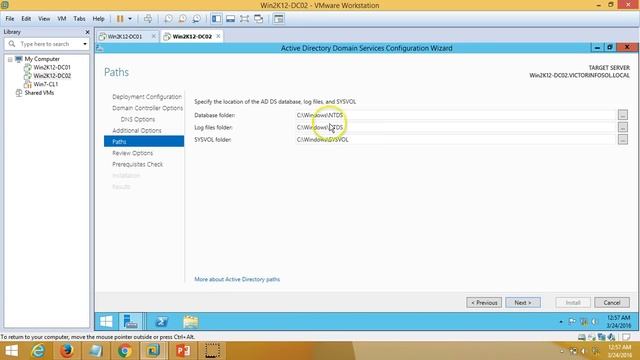Go to the Additional Options step
640x360 pixels.
[x=137, y=131]
